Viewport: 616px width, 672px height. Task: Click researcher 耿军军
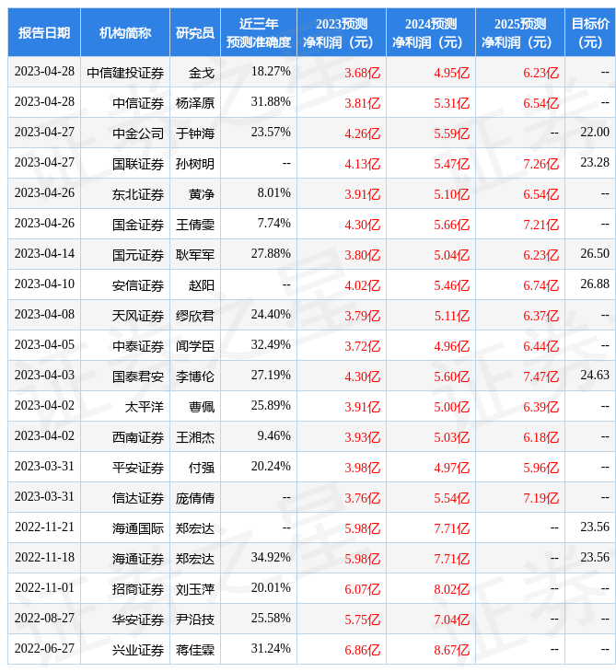195,255
